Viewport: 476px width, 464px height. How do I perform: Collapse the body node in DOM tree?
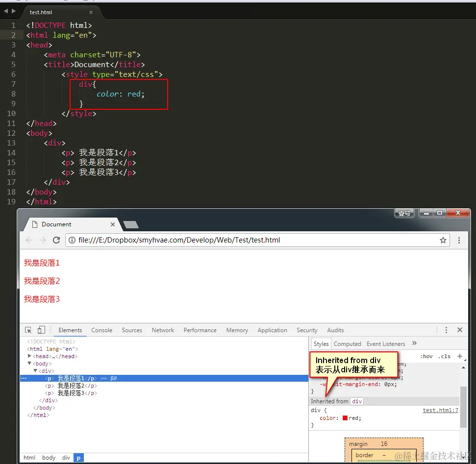click(x=29, y=363)
